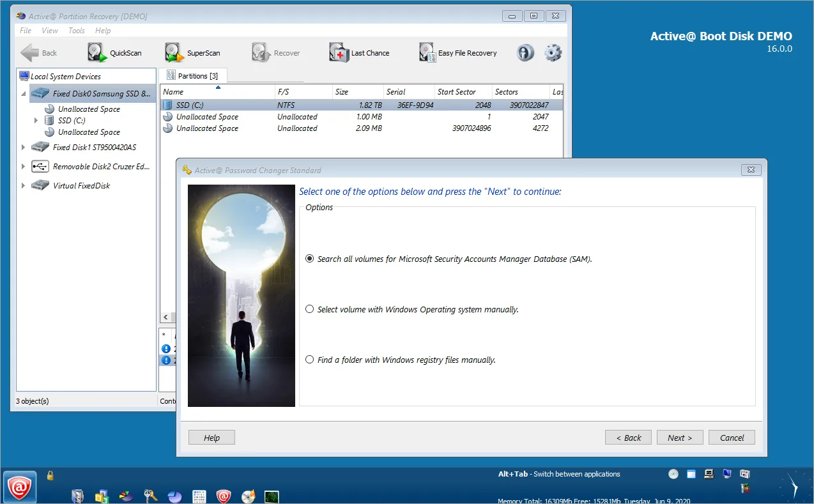Click the info icon in the toolbar
The image size is (814, 504).
point(525,53)
